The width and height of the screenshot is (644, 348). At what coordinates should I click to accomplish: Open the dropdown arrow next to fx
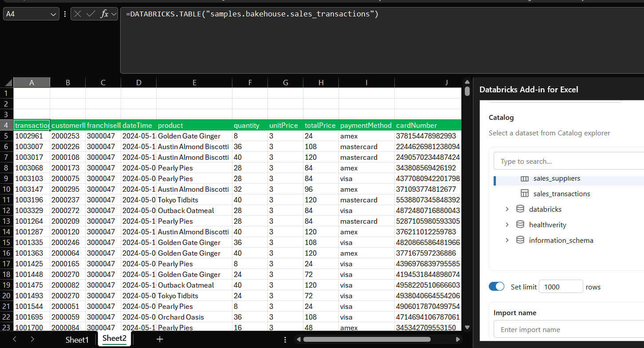click(114, 14)
